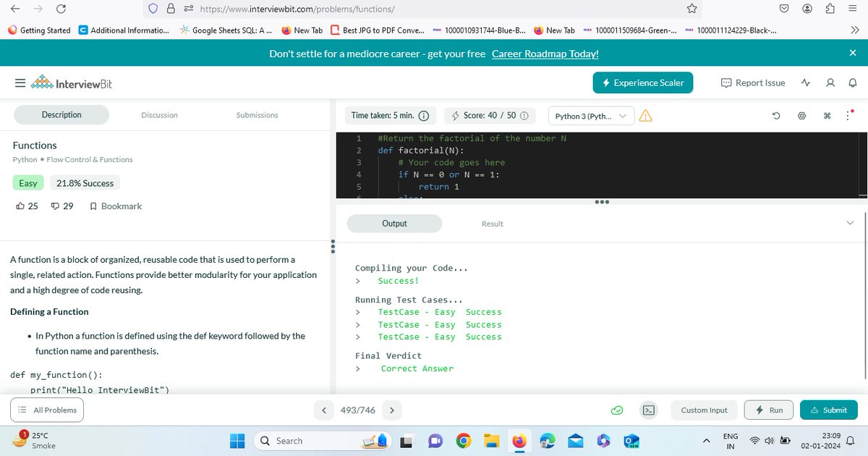Viewport: 868px width, 456px height.
Task: Open Firefox extensions puzzle icon
Action: (x=830, y=9)
